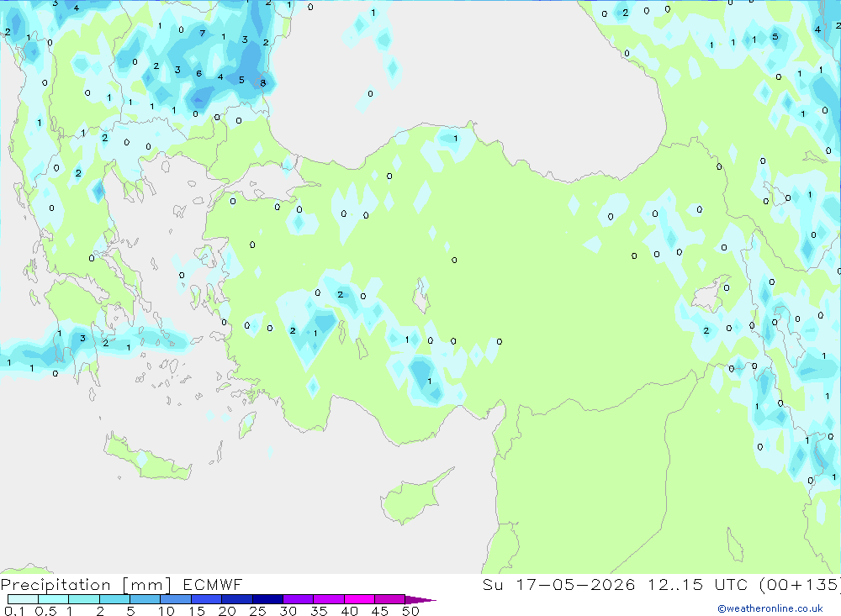Click the legend scale label '20'

pyautogui.click(x=227, y=611)
